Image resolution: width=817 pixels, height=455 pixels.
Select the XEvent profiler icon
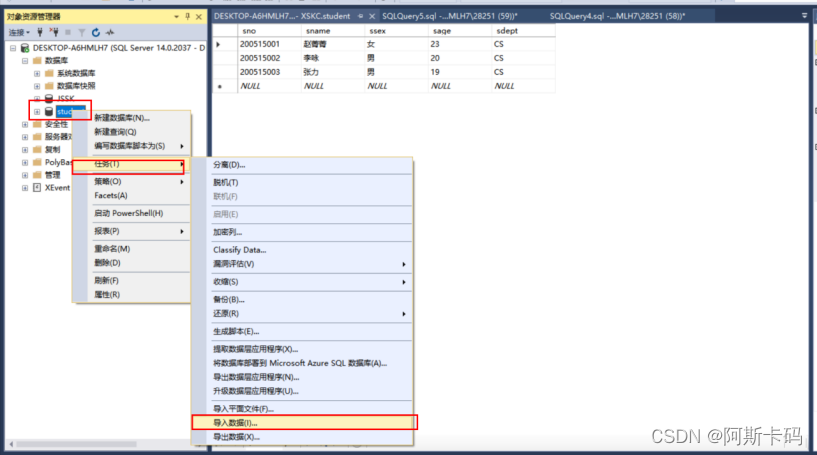[x=37, y=188]
